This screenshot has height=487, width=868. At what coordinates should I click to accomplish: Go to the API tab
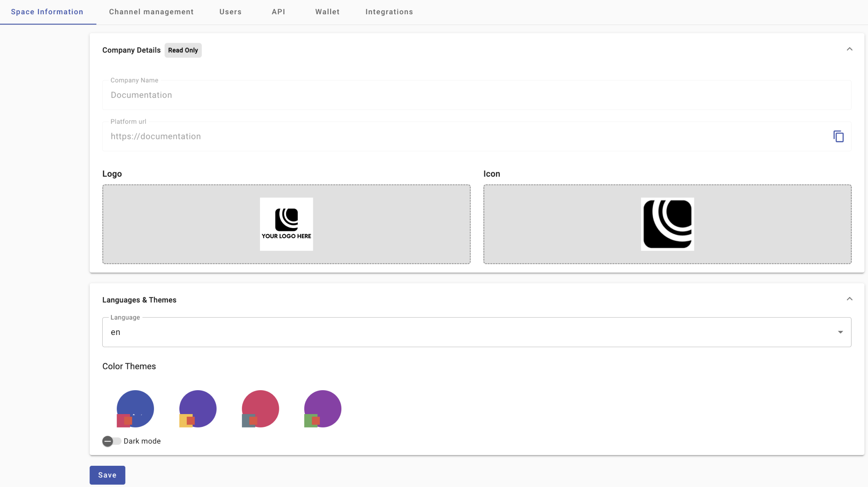[x=278, y=12]
